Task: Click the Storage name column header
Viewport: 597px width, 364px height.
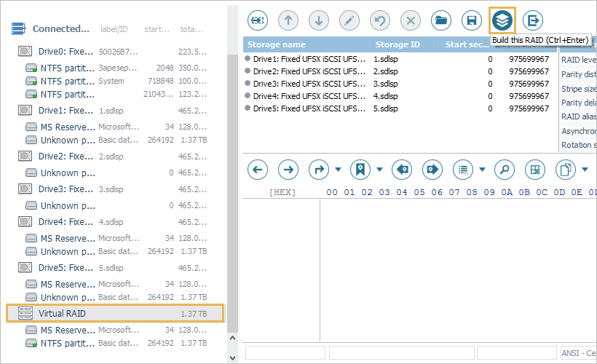Action: 306,44
